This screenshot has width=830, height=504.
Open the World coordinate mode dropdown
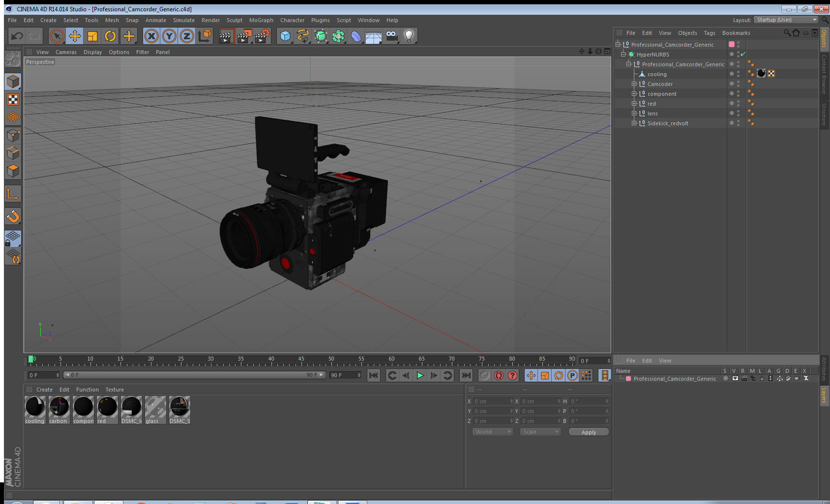click(x=493, y=432)
